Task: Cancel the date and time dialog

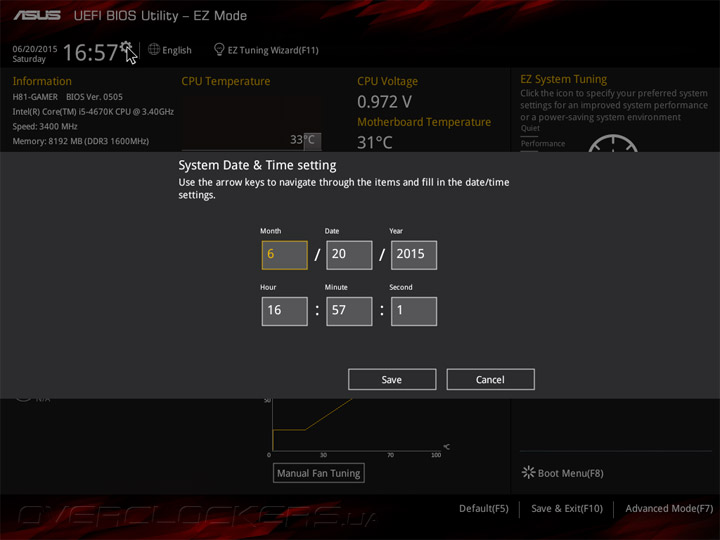Action: click(490, 379)
